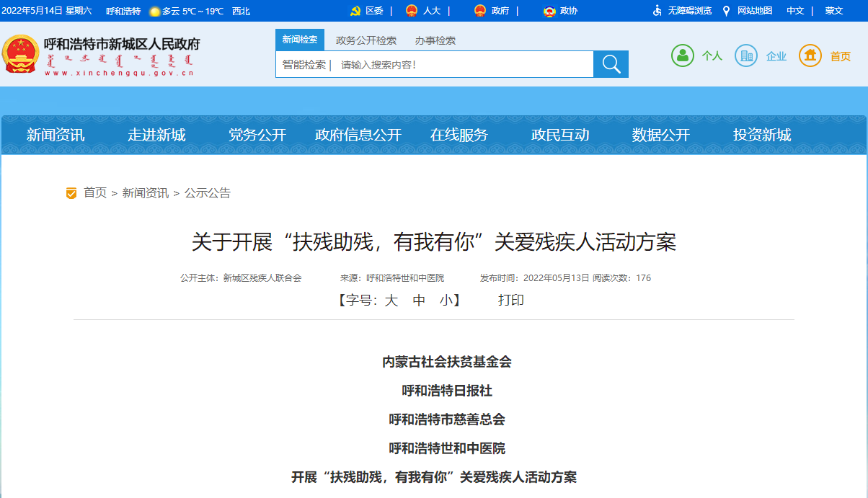
Task: Set font size to 大 (large)
Action: click(391, 301)
